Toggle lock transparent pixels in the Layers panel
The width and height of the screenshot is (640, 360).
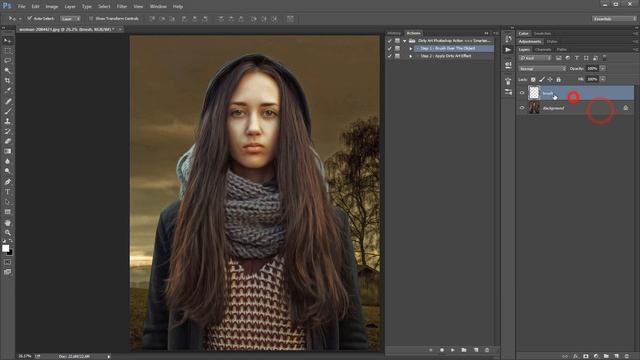coord(533,79)
